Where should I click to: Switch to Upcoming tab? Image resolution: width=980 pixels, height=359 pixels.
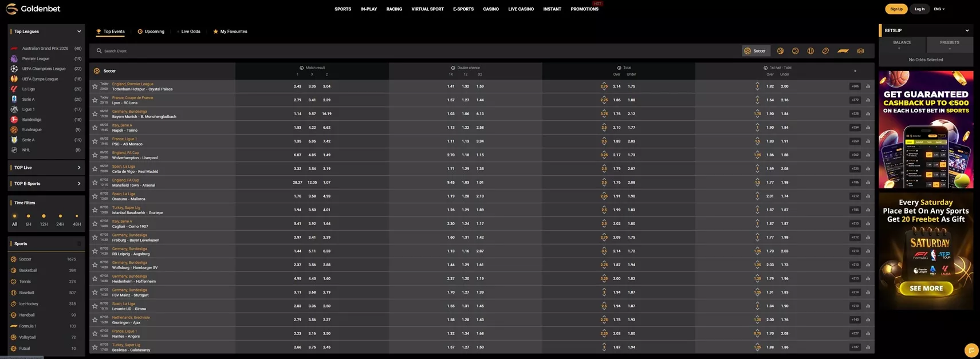point(151,31)
